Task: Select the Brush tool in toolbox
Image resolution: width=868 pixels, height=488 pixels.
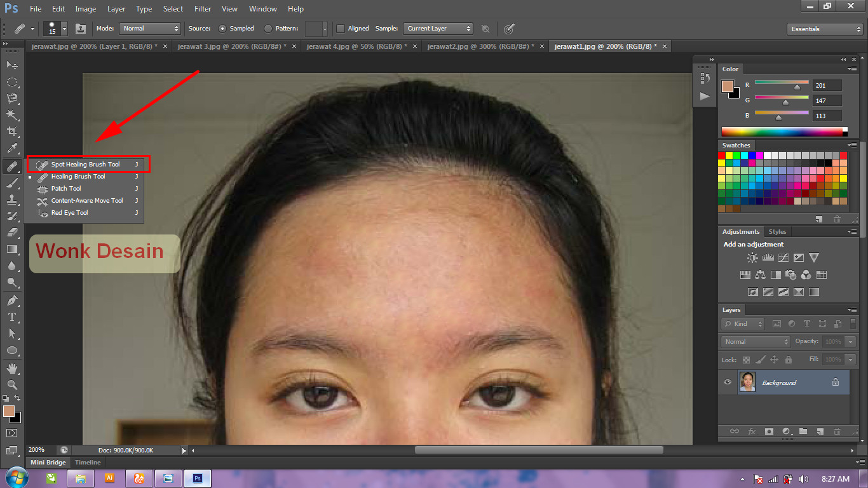Action: [x=12, y=184]
